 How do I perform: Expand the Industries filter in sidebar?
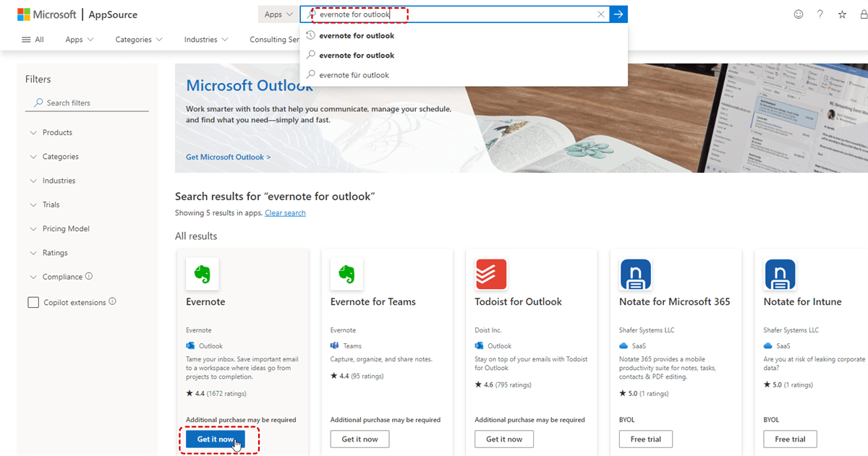click(53, 181)
